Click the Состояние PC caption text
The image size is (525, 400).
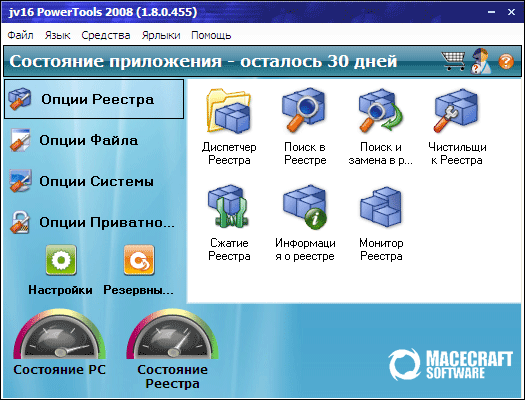click(x=60, y=370)
